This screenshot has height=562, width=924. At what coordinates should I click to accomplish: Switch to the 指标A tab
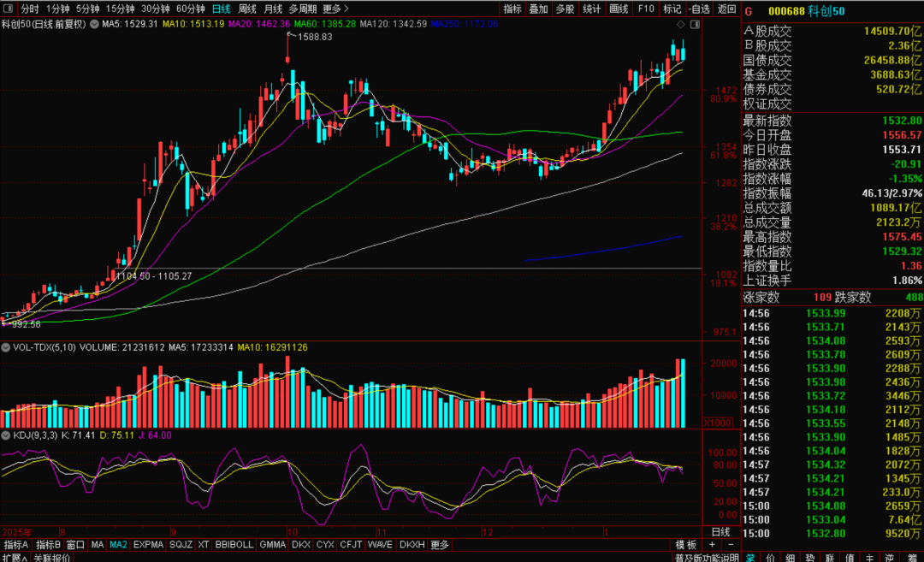tap(15, 545)
